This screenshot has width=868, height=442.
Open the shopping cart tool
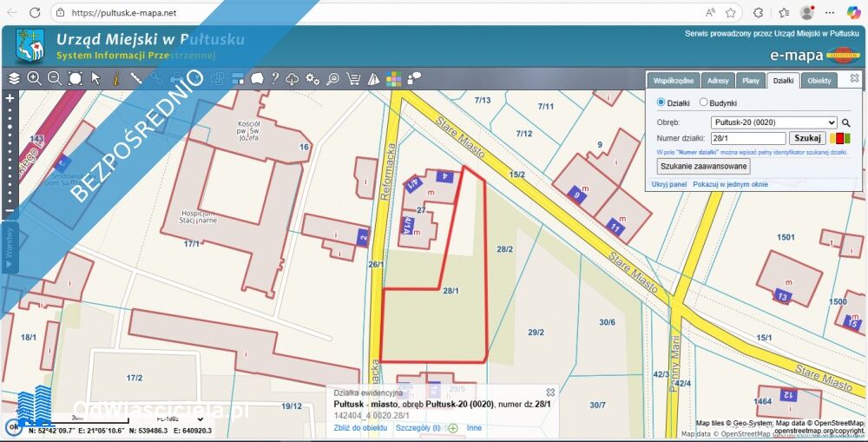click(353, 78)
